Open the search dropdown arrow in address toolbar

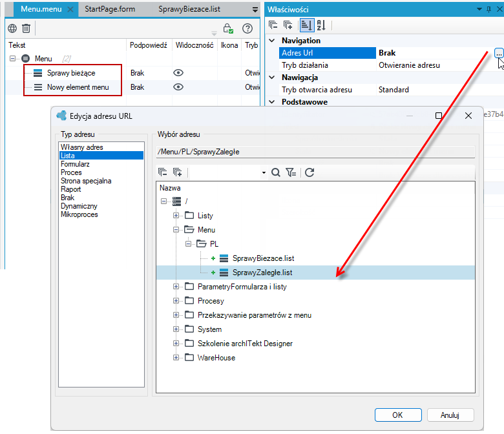pos(264,173)
